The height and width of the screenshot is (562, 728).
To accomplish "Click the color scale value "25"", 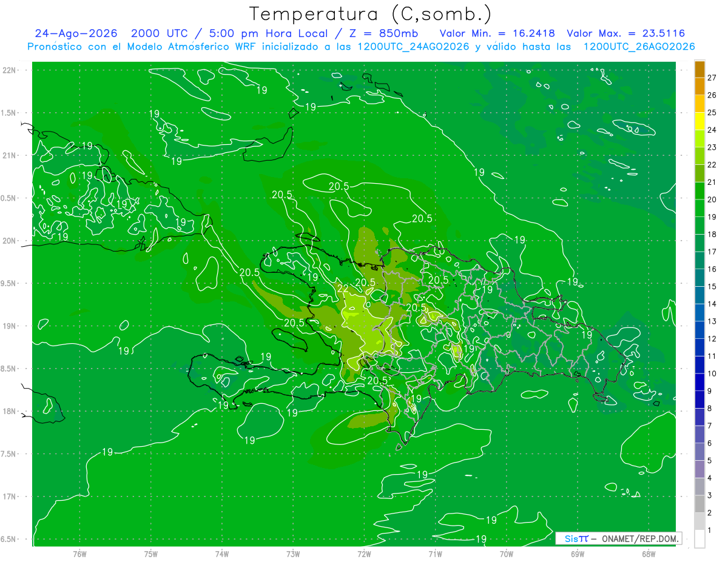I will (x=712, y=112).
